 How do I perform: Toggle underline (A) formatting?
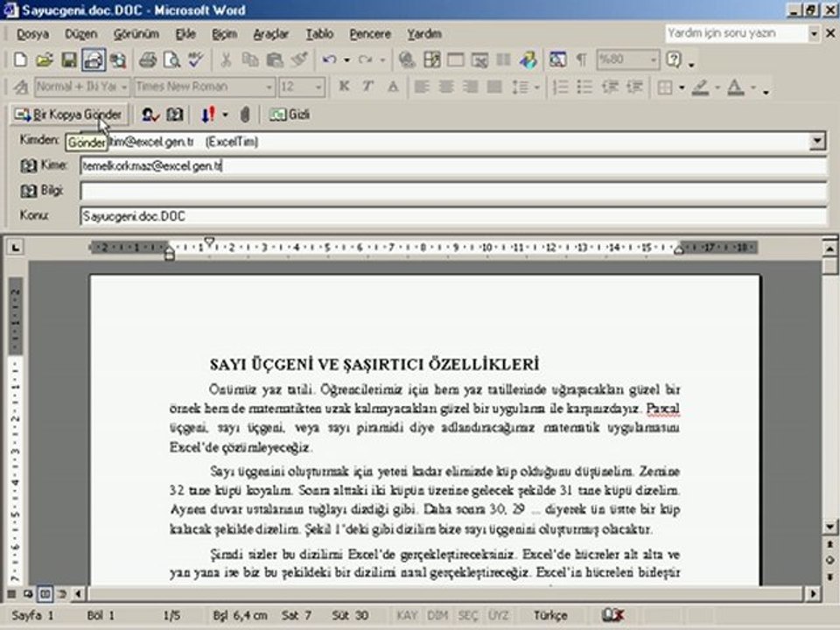pyautogui.click(x=393, y=87)
